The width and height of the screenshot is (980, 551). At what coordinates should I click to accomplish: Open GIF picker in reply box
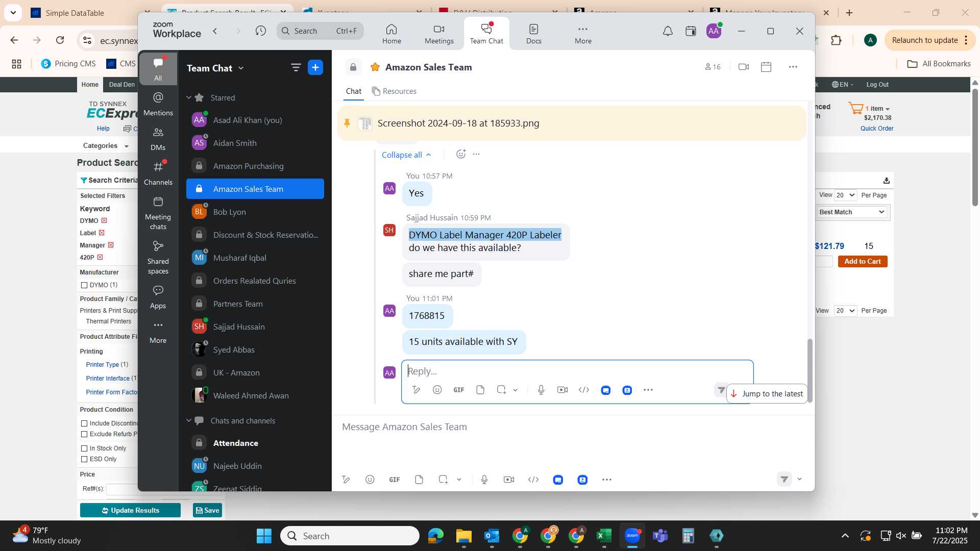[459, 390]
